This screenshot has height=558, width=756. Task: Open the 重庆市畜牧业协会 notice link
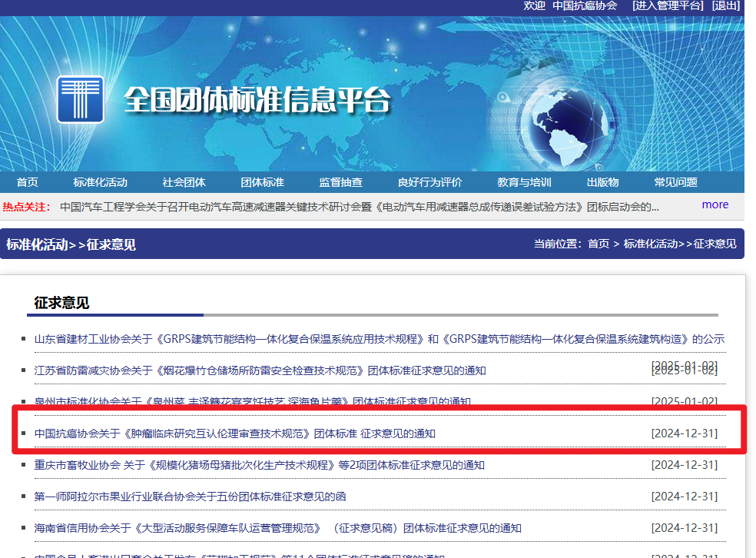260,465
